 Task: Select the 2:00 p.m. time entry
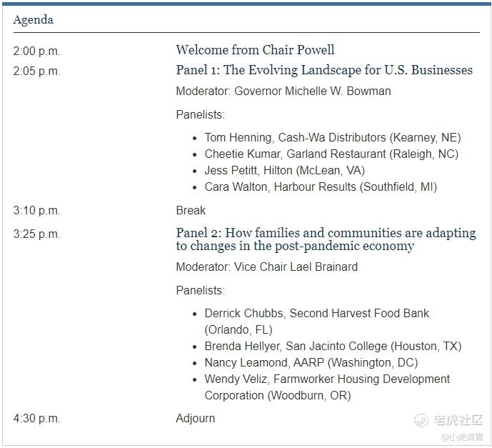point(36,51)
